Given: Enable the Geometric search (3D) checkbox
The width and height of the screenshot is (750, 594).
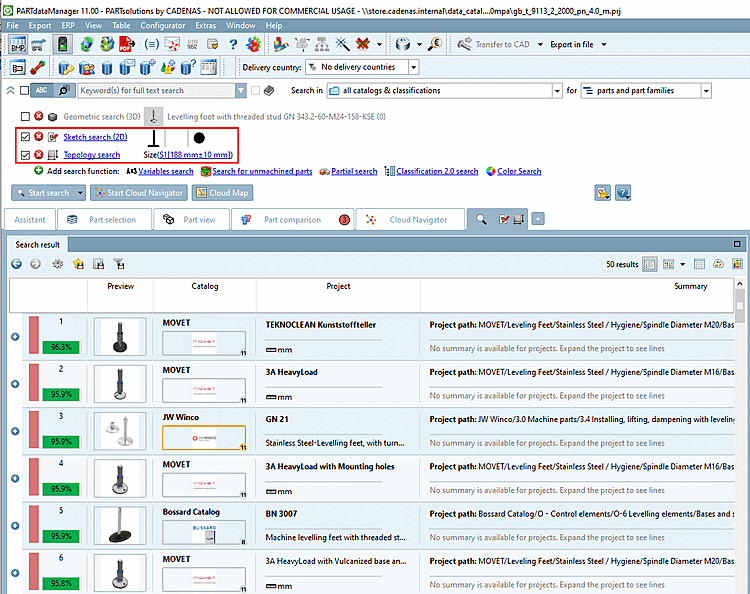Looking at the screenshot, I should [x=25, y=117].
